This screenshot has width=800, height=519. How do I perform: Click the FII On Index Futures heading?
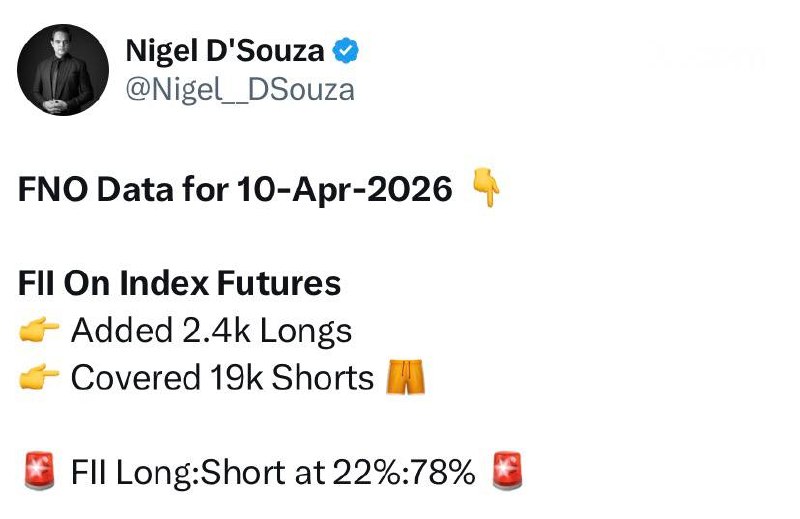tap(180, 284)
